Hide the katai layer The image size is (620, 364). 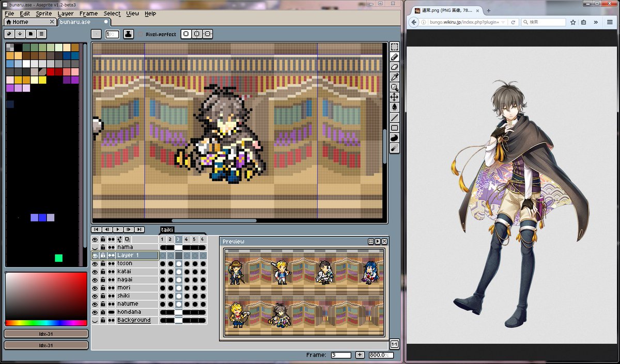click(95, 272)
